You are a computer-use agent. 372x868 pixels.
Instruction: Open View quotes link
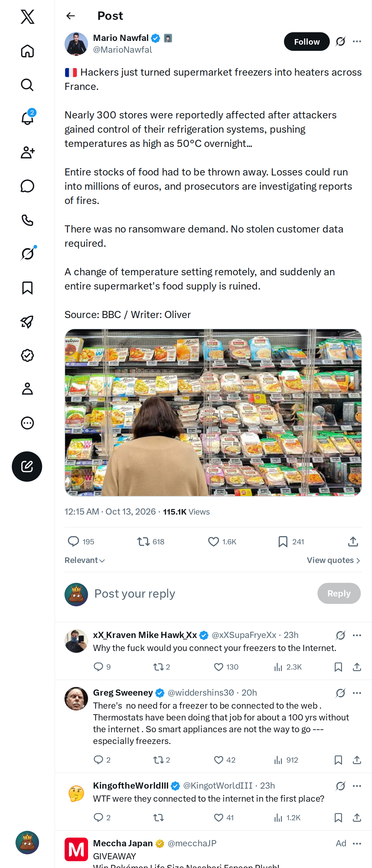[334, 560]
